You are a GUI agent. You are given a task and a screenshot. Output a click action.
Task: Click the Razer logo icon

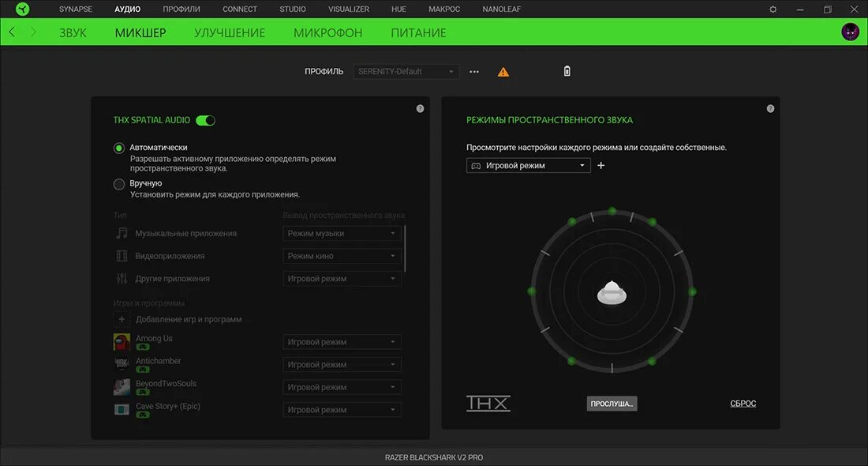coord(22,9)
